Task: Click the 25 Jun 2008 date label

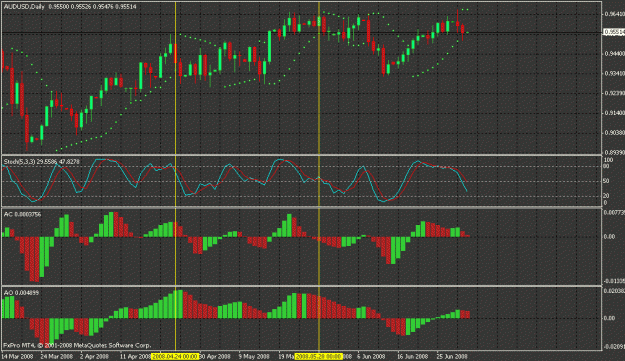Action: (452, 356)
